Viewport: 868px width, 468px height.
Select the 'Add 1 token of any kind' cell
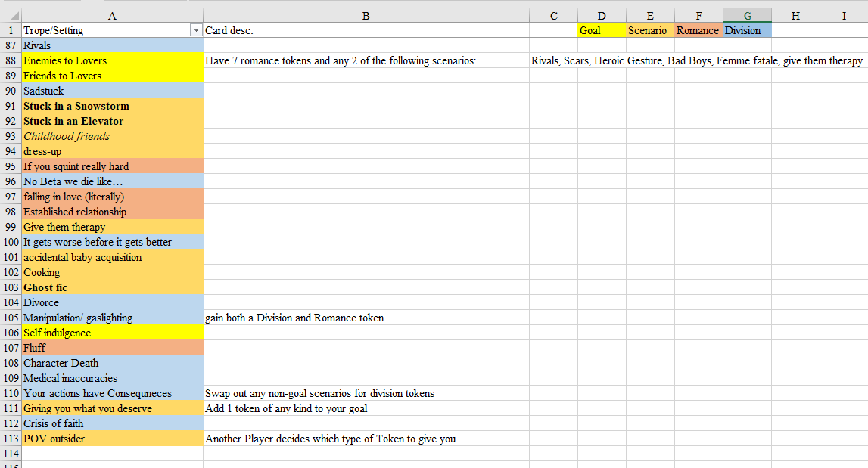(x=366, y=408)
